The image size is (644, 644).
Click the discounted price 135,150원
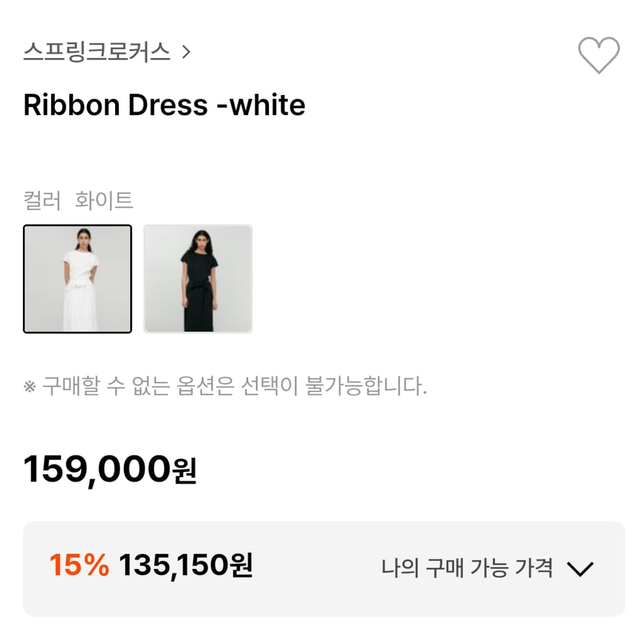coord(185,566)
